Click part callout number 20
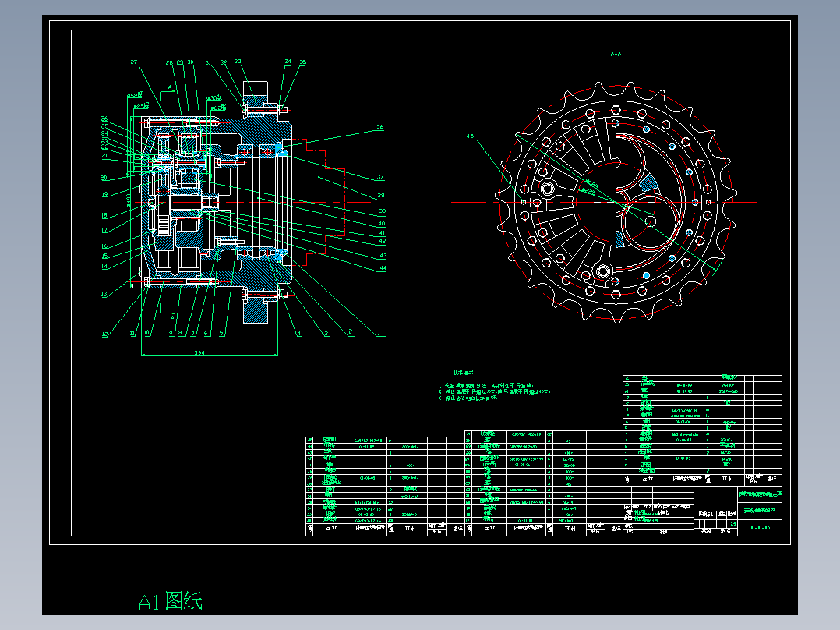840x630 pixels. (x=104, y=178)
